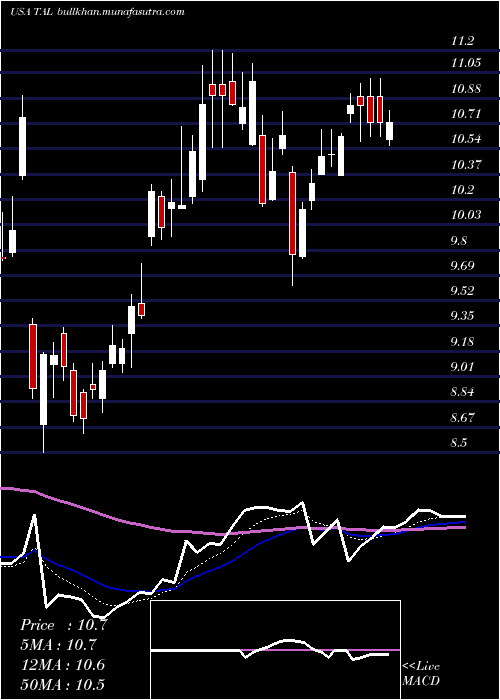This screenshot has width=500, height=700.
Task: Select the 10.88 price axis label
Action: pyautogui.click(x=466, y=89)
